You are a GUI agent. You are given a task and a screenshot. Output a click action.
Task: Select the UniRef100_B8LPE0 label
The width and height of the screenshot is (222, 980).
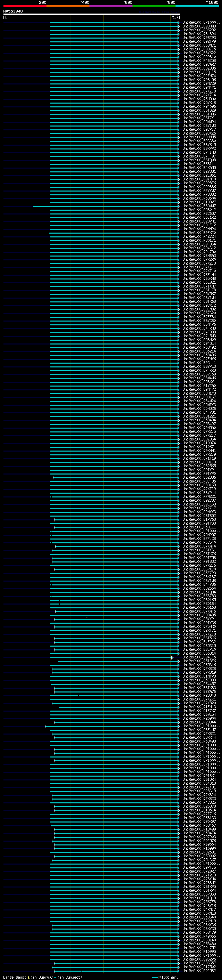(199, 650)
